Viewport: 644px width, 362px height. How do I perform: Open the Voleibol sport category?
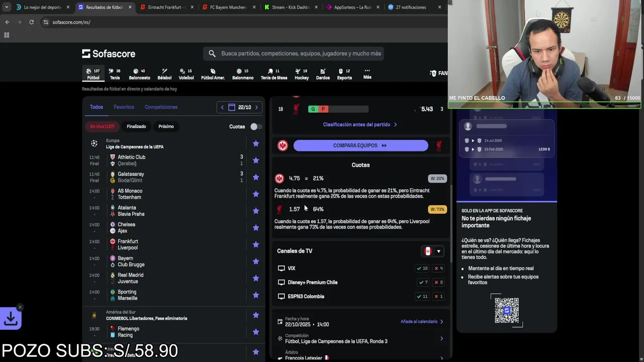(x=186, y=74)
